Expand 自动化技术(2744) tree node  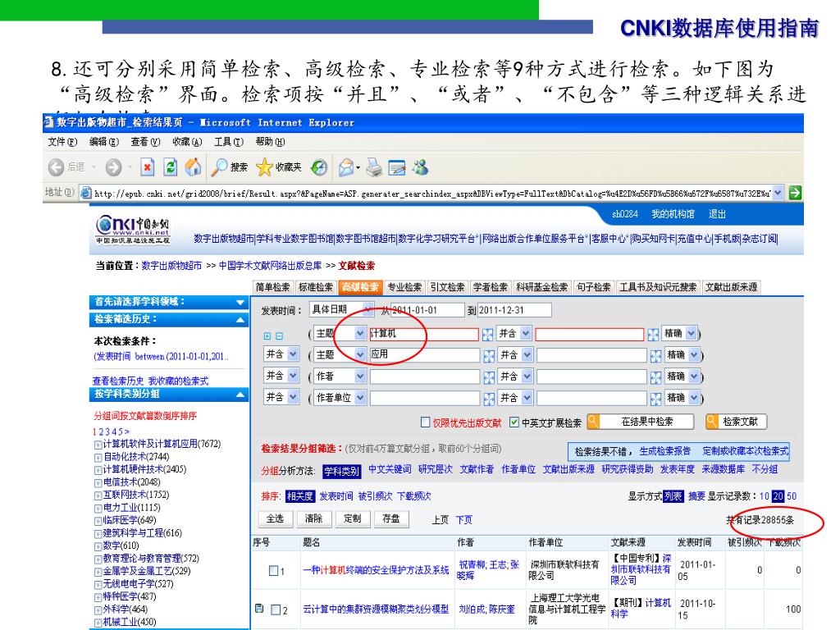pos(98,458)
